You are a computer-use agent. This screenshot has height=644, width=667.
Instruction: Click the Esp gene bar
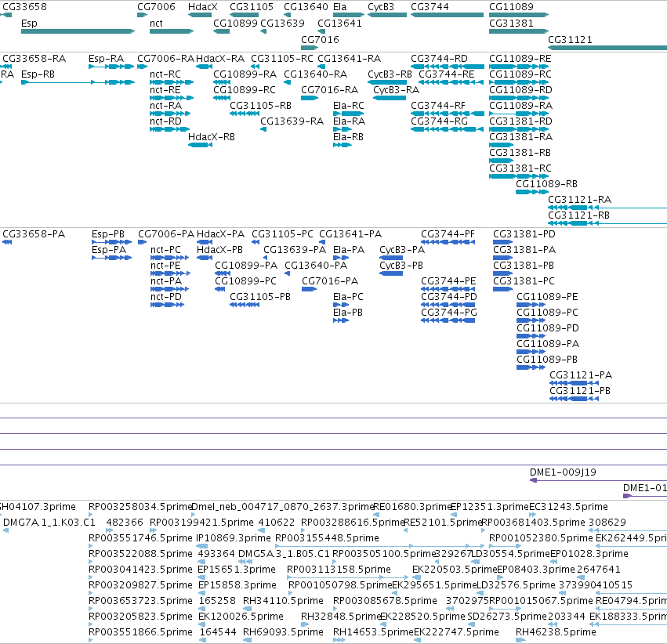pos(78,31)
